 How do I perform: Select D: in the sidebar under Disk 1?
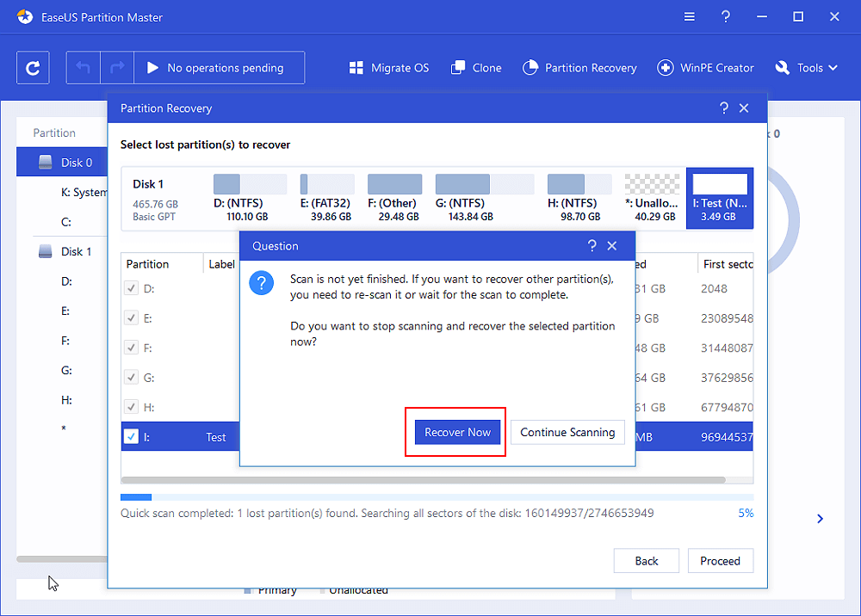tap(66, 280)
